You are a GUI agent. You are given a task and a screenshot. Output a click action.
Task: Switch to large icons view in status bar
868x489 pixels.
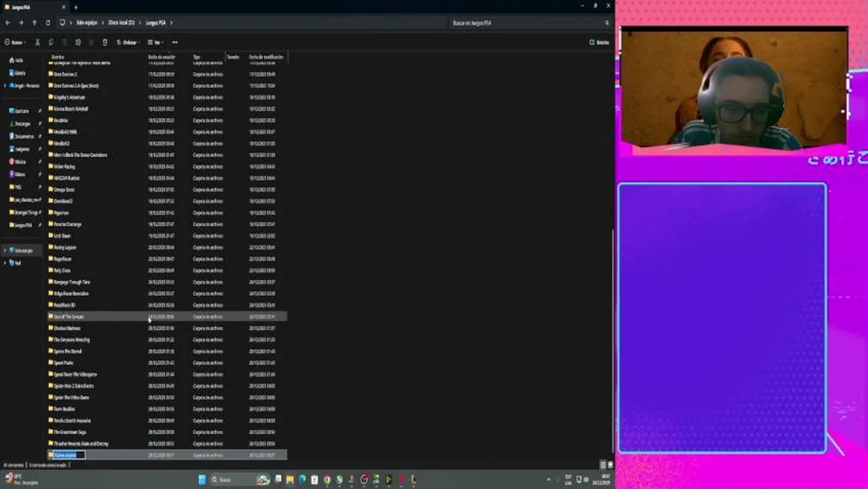point(609,465)
